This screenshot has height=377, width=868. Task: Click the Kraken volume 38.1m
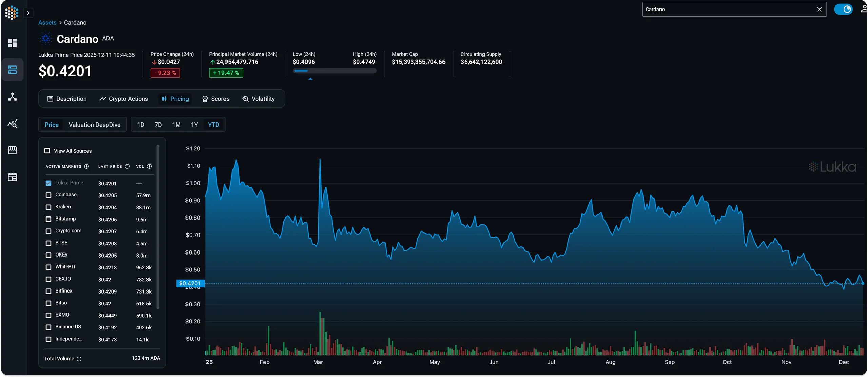coord(143,208)
